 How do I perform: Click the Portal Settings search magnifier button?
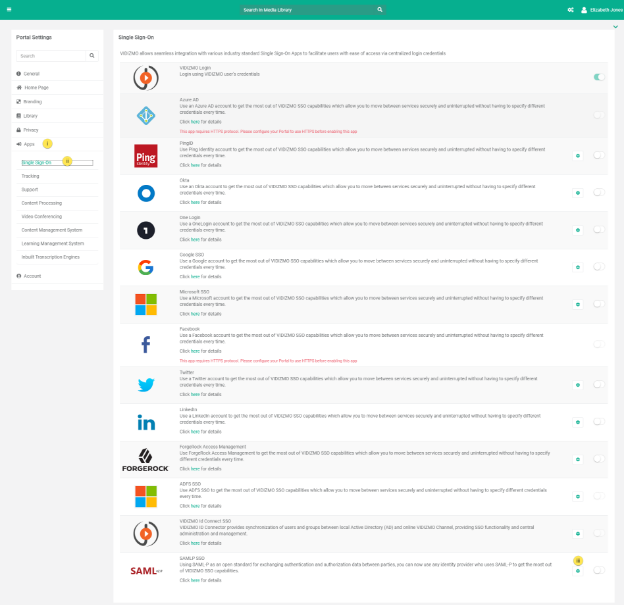click(x=92, y=56)
